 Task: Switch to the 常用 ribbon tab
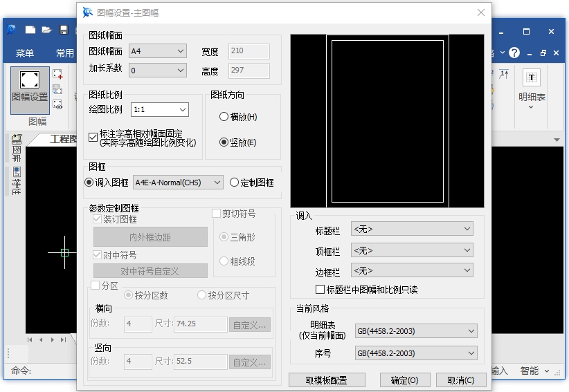click(64, 53)
